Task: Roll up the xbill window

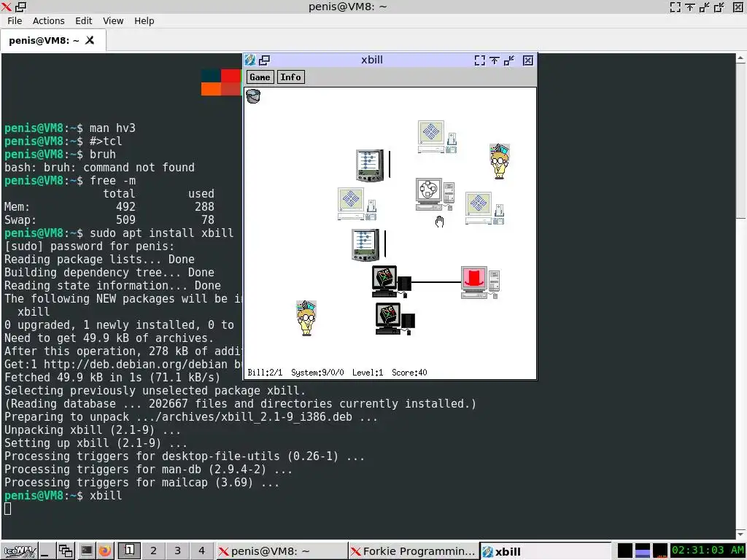Action: [x=495, y=61]
